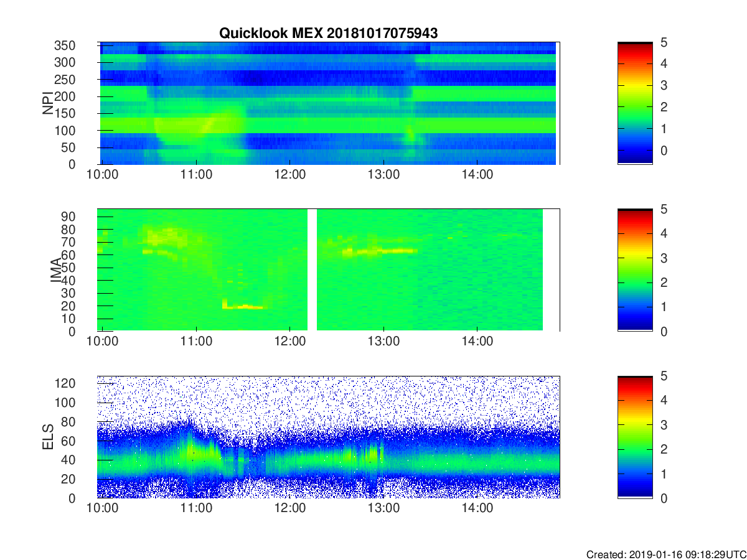This screenshot has width=747, height=560.
Task: Click the title Quicklook MEX 20181017075943
Action: [328, 33]
